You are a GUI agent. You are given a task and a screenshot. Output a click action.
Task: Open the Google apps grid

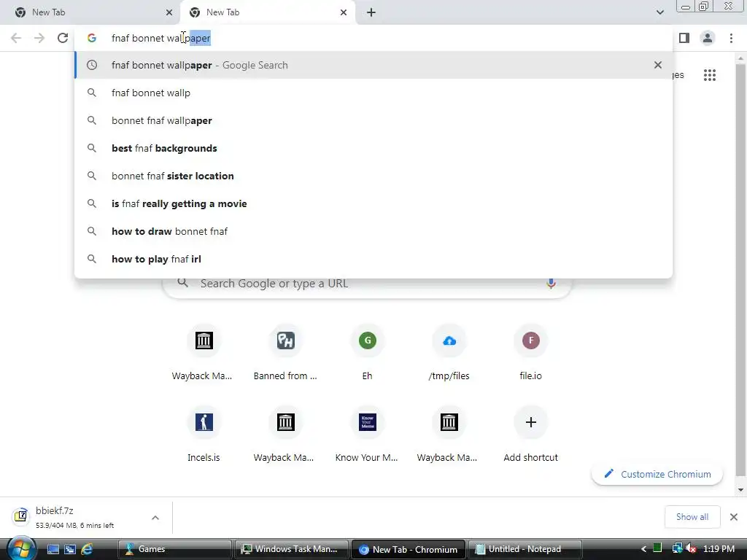coord(709,75)
